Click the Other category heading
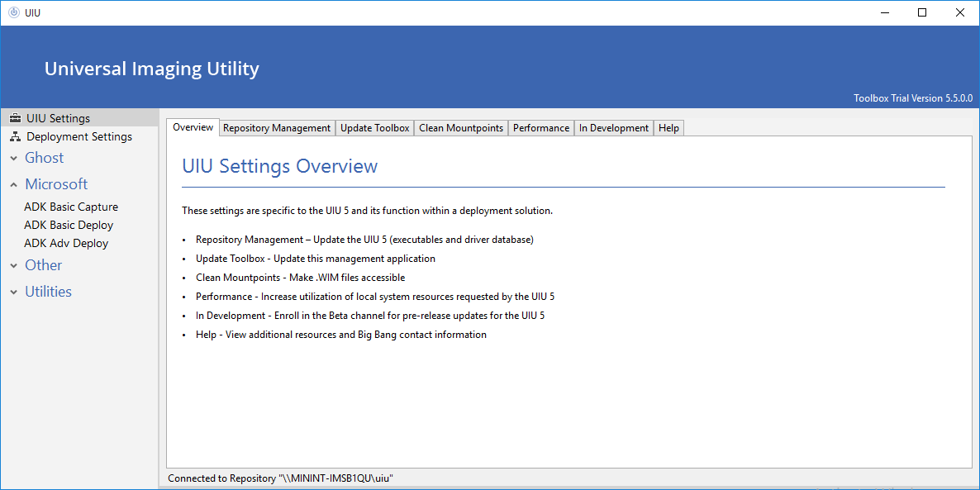The height and width of the screenshot is (490, 980). point(44,265)
